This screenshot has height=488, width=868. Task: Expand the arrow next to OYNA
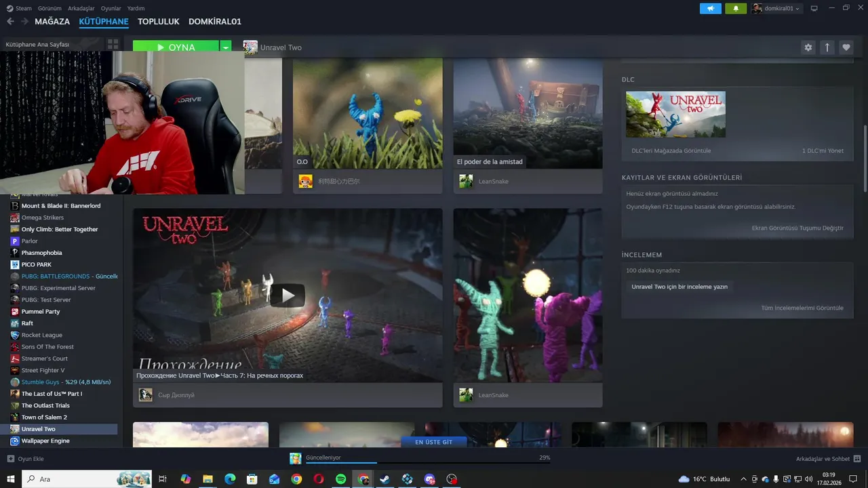(x=226, y=47)
